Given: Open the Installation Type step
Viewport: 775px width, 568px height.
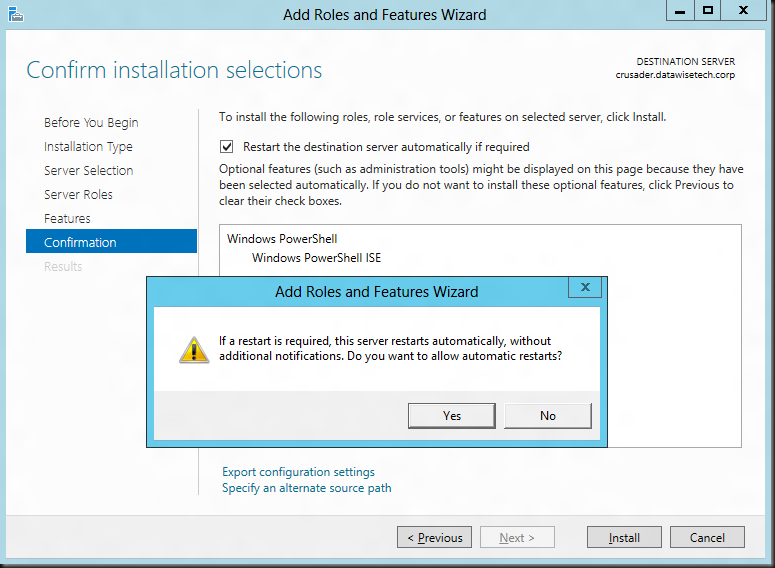Looking at the screenshot, I should coord(88,147).
